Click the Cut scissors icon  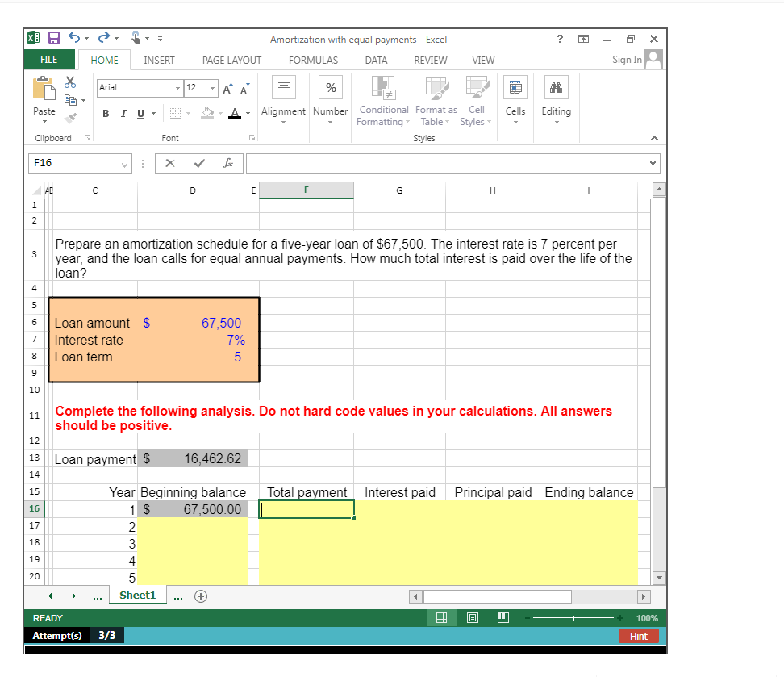pos(69,83)
